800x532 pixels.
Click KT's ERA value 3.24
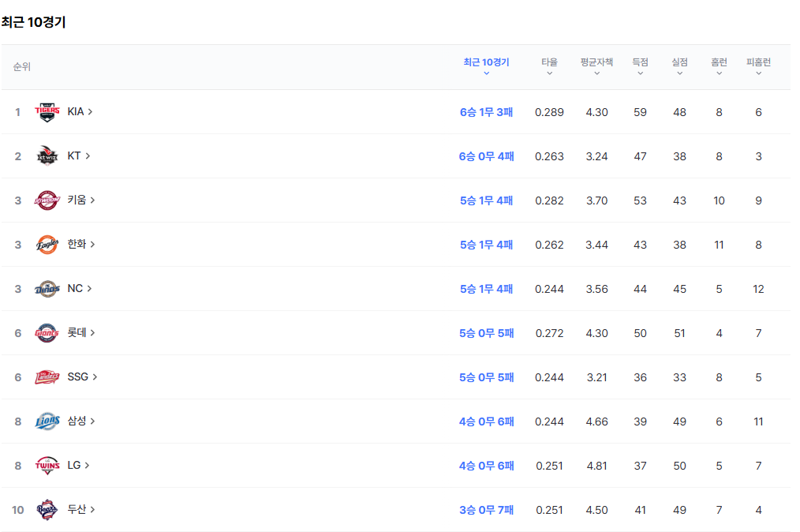(596, 157)
